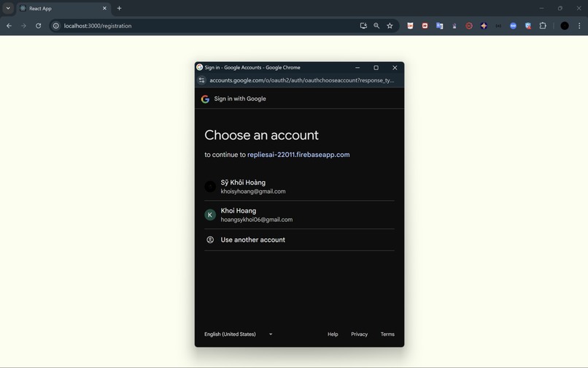
Task: Go forward in the main browser
Action: 23,26
